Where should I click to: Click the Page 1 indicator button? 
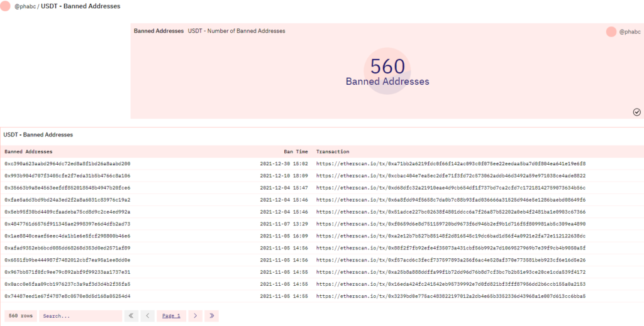(171, 316)
